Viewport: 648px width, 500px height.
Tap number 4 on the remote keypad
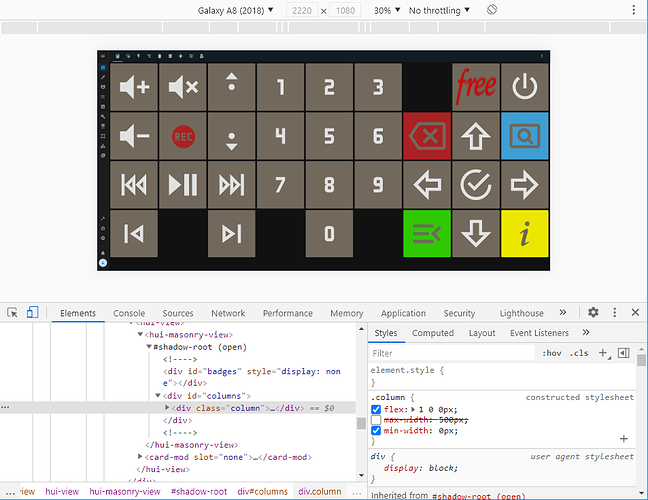(281, 136)
